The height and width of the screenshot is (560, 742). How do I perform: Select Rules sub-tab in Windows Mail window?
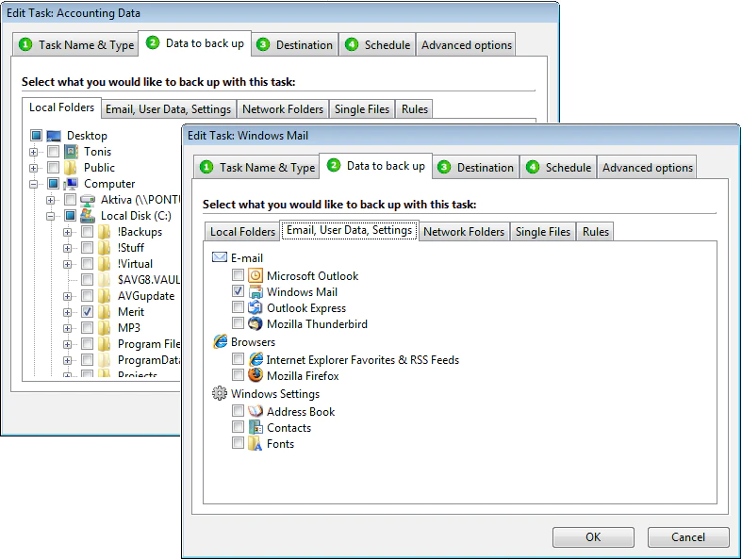click(x=595, y=232)
